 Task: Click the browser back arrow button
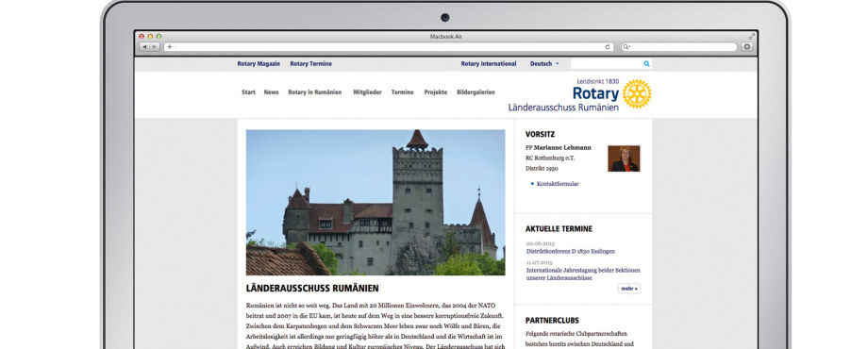(x=144, y=47)
